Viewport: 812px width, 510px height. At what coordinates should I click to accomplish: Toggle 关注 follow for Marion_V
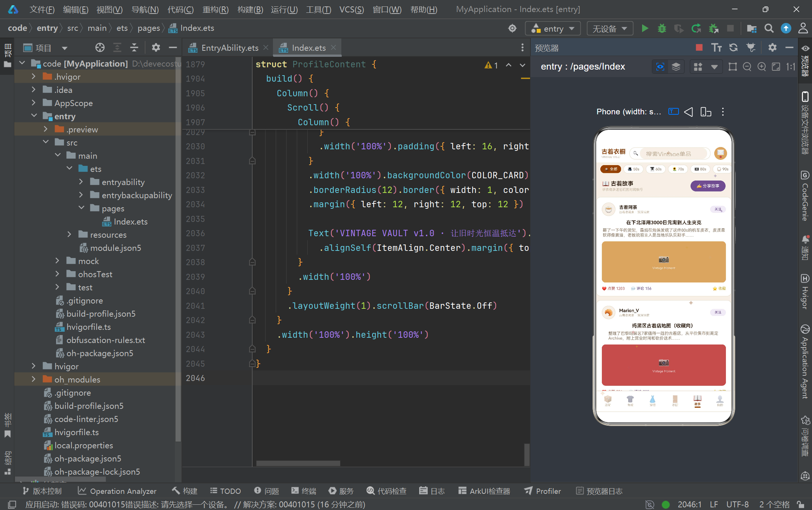point(718,313)
